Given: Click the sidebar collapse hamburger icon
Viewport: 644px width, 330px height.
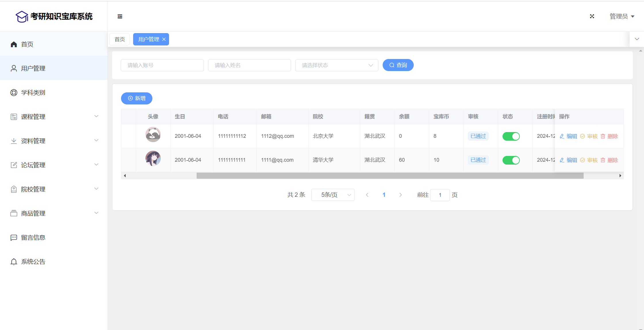Looking at the screenshot, I should [120, 16].
